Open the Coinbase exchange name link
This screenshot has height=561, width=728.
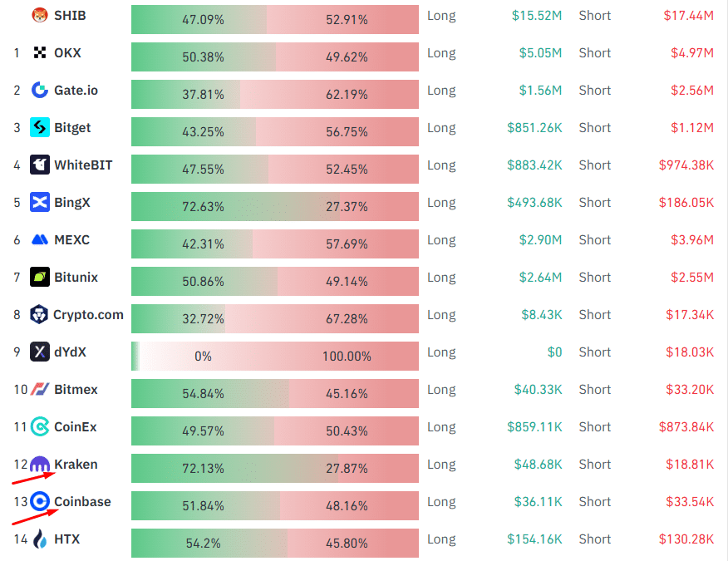[82, 502]
